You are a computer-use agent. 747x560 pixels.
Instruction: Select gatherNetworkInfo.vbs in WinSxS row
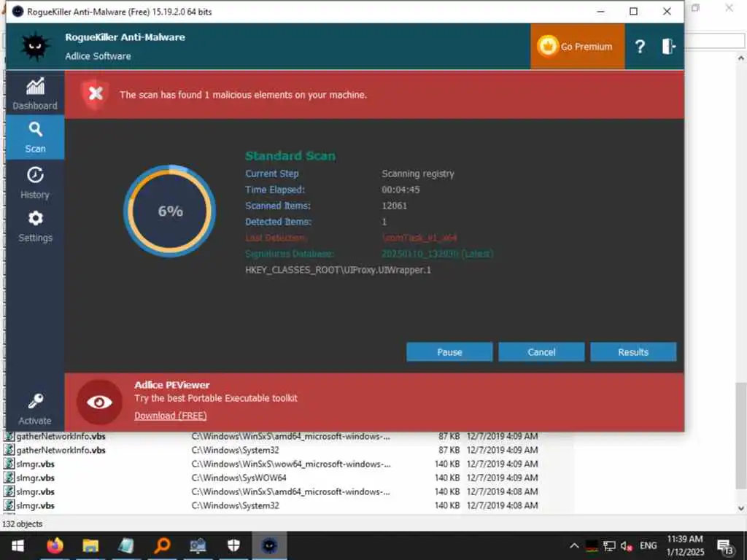click(x=271, y=436)
